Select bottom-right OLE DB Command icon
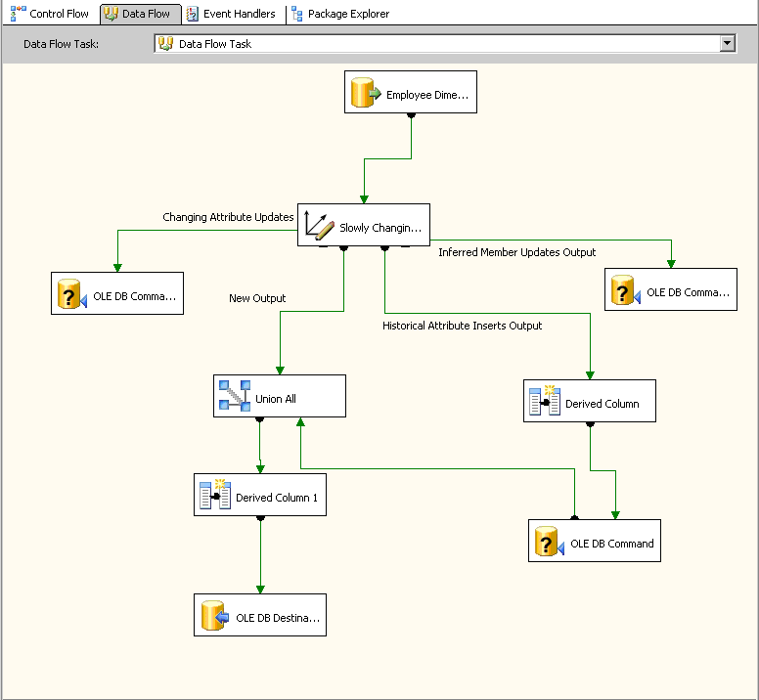Viewport: 759px width, 700px height. coord(550,542)
